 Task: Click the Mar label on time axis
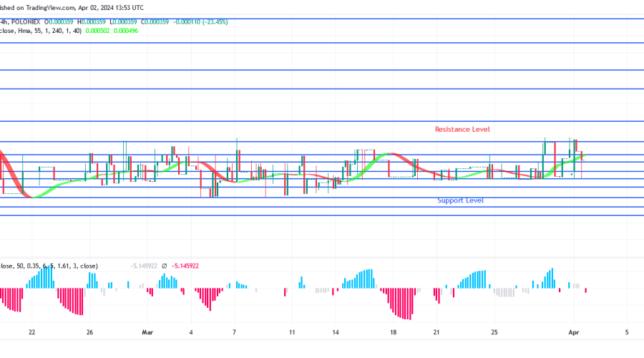point(147,332)
